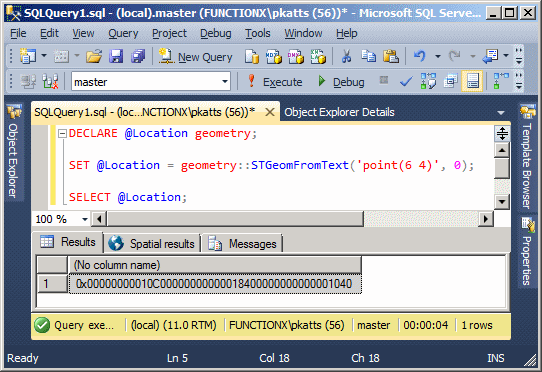Click the Paste clipboard icon

coord(391,56)
